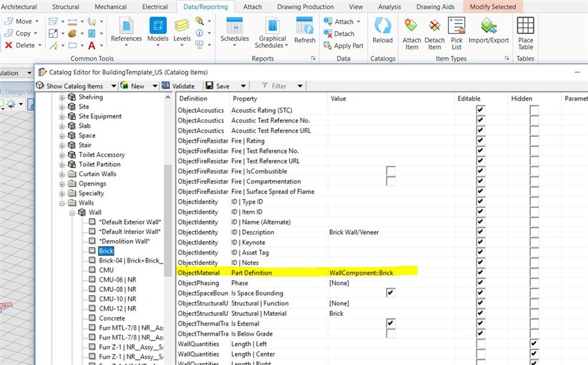Open the Reports group dialog launcher
The height and width of the screenshot is (365, 588).
[x=313, y=58]
